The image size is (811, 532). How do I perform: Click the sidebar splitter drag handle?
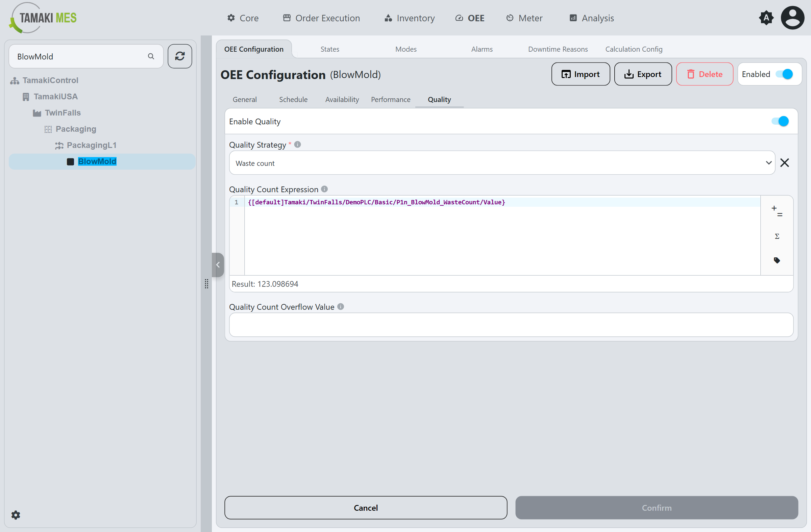click(x=206, y=284)
